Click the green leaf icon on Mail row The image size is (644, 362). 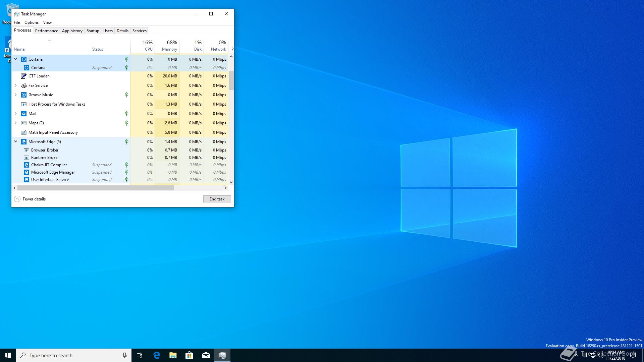[126, 114]
